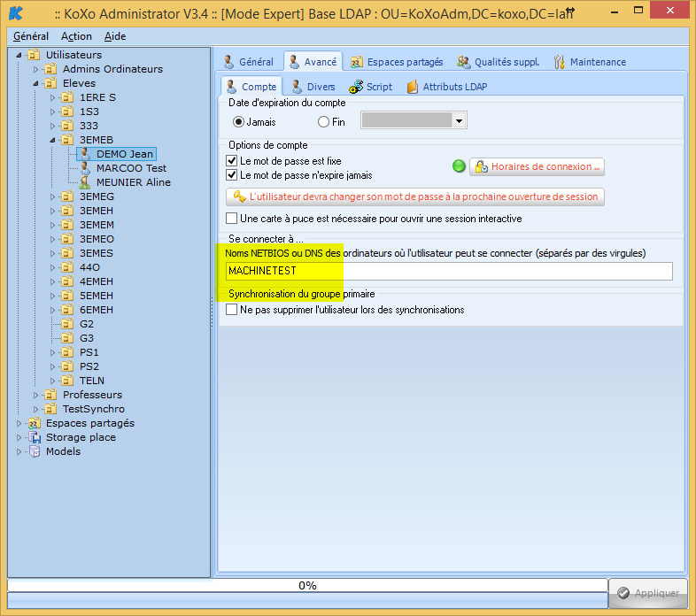
Task: Select the 6EMEH tree item
Action: (x=97, y=310)
